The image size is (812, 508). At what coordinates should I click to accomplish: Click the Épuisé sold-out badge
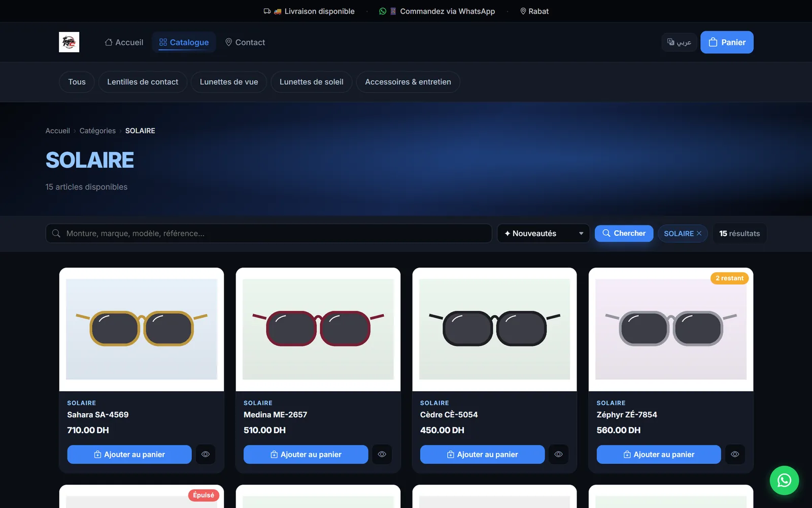[204, 495]
